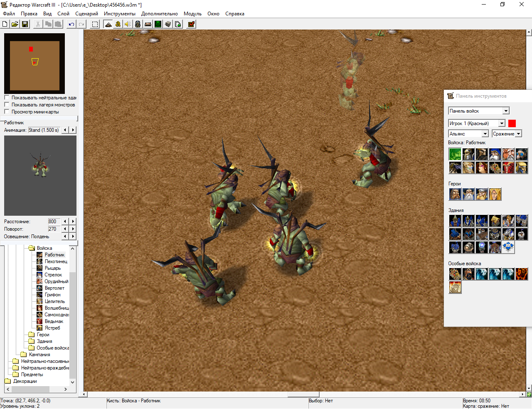Click the minimap overview
Image resolution: width=532 pixels, height=409 pixels.
[x=34, y=64]
